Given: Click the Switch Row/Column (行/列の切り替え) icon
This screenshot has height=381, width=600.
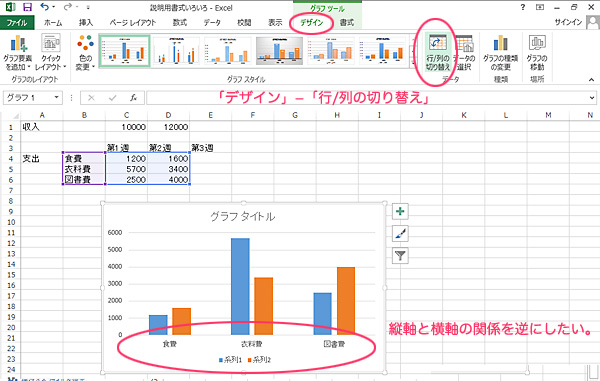Looking at the screenshot, I should 437,52.
